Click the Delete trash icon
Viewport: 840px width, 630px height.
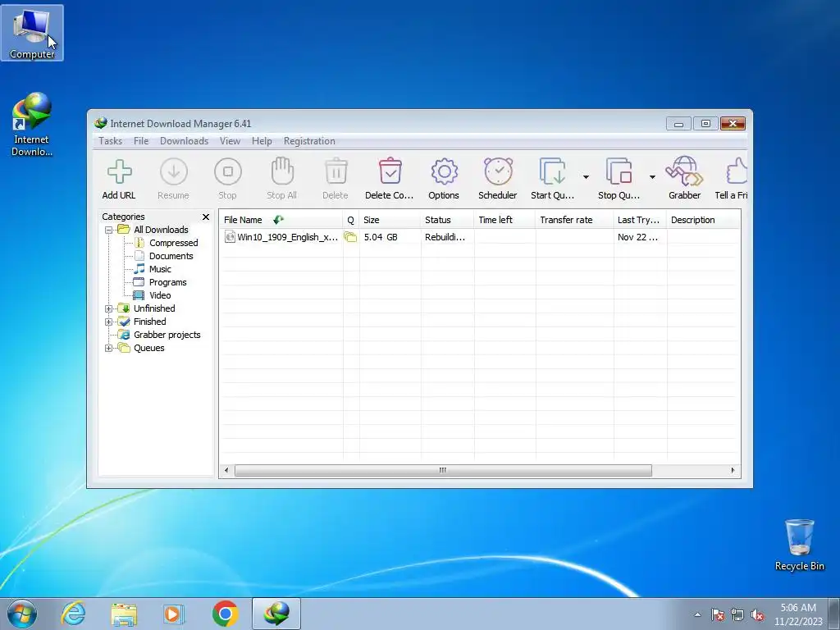[x=336, y=171]
